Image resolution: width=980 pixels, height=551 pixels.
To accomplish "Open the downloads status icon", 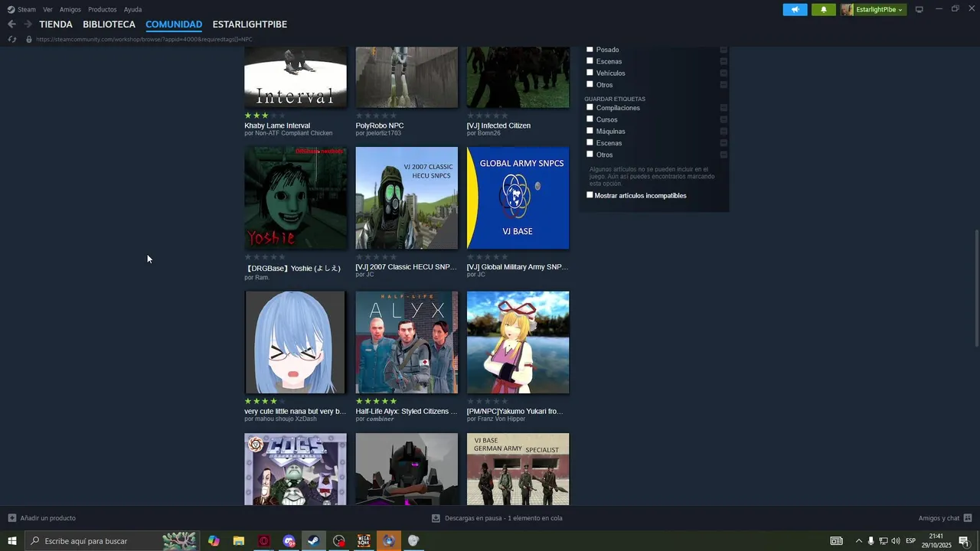I will coord(436,518).
